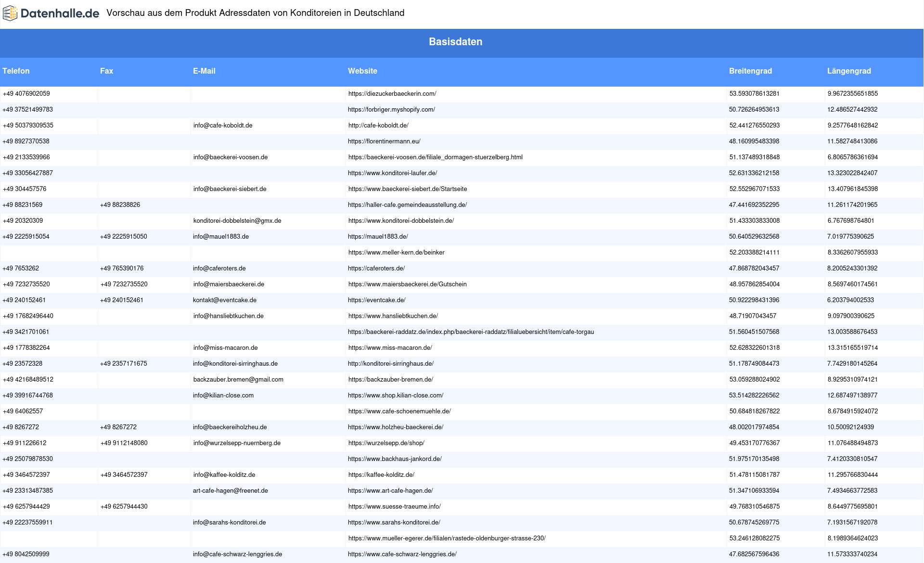The height and width of the screenshot is (563, 924).
Task: Select fax number +49 9112148080
Action: [124, 443]
